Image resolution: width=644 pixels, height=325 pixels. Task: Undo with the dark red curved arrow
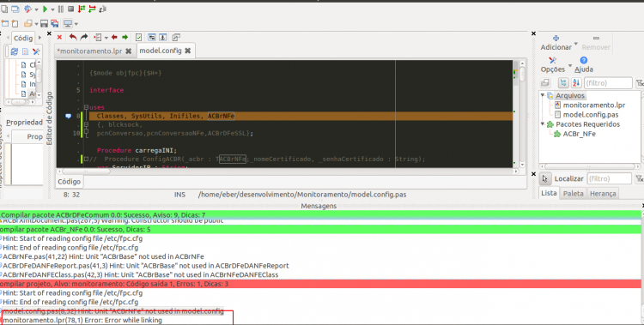pyautogui.click(x=73, y=38)
